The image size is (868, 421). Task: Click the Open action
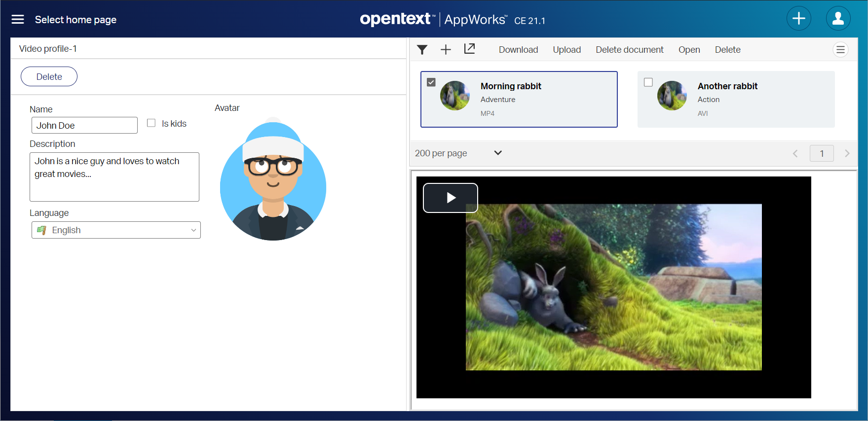pyautogui.click(x=689, y=50)
